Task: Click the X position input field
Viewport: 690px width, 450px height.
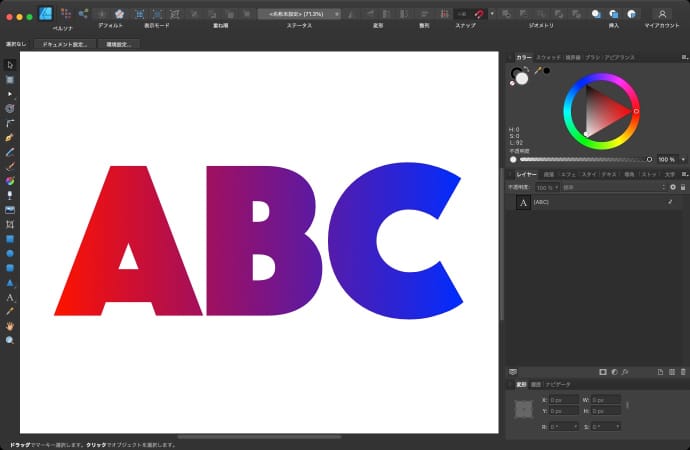Action: tap(563, 400)
